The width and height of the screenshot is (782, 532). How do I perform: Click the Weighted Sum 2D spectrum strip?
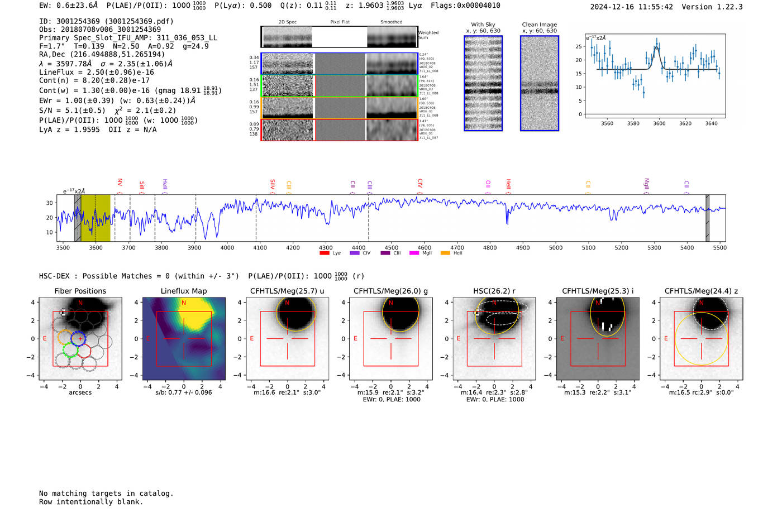pos(340,37)
